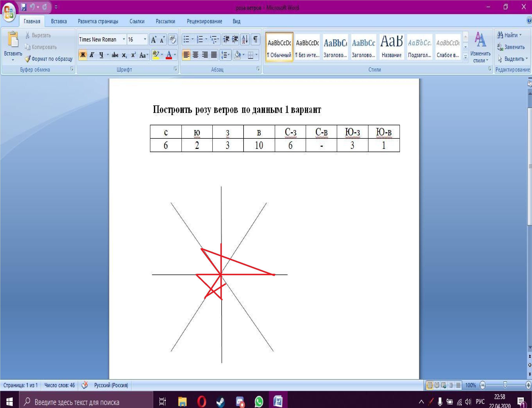Screen dimensions: 532x408
Task: Switch to the Вставка tab
Action: (x=59, y=21)
